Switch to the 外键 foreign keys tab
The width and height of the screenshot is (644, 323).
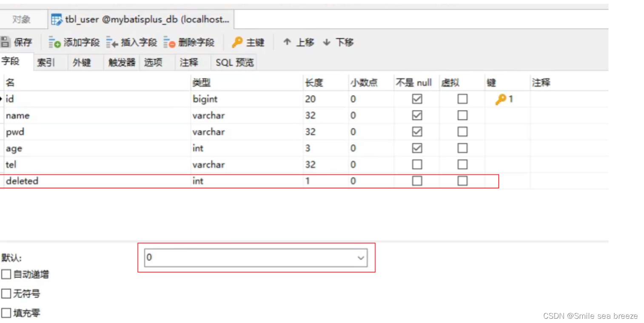[85, 62]
